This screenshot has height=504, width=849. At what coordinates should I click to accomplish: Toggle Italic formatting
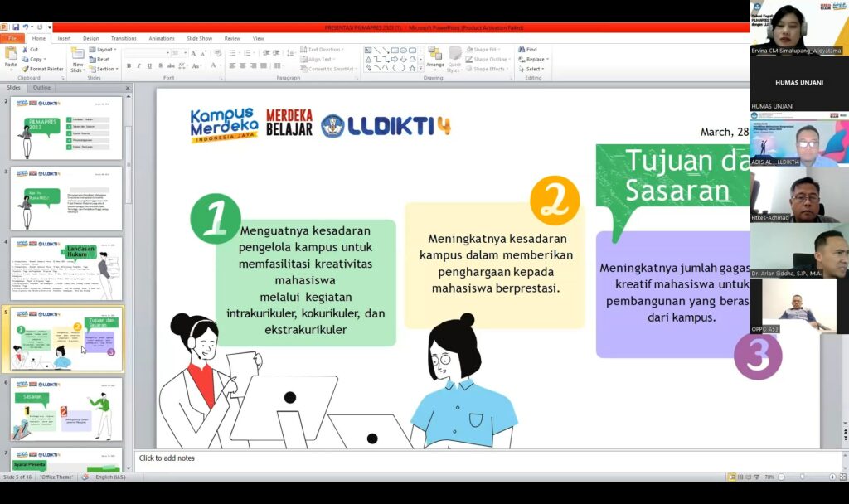point(139,66)
